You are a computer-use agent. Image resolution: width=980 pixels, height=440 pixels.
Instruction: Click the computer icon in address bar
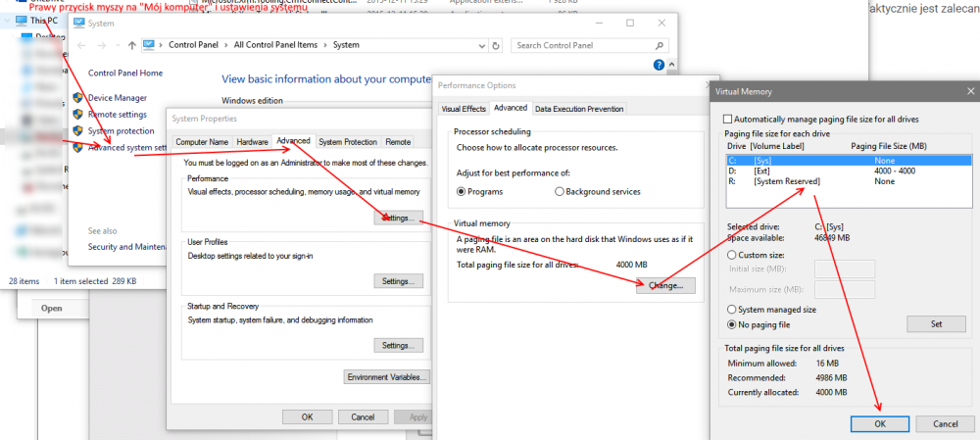(149, 45)
